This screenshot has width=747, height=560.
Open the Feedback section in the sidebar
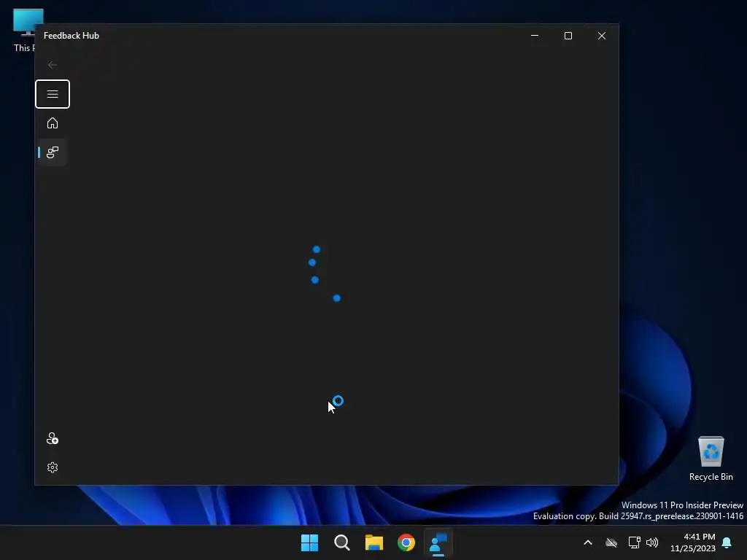click(x=53, y=152)
